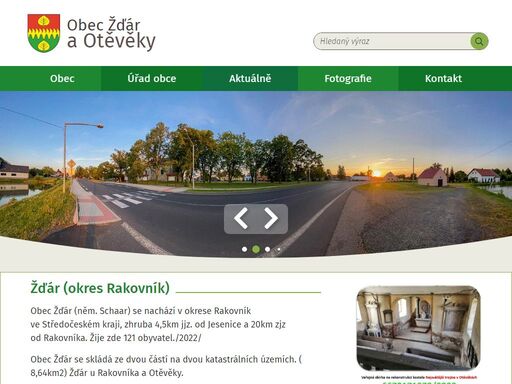The width and height of the screenshot is (512, 384).
Task: Select the small fourth carousel dot
Action: [x=279, y=249]
